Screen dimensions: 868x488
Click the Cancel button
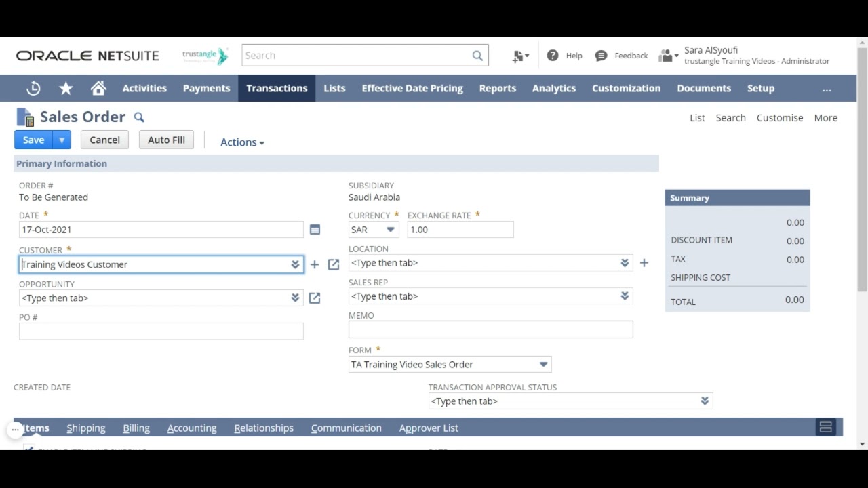[x=104, y=140]
